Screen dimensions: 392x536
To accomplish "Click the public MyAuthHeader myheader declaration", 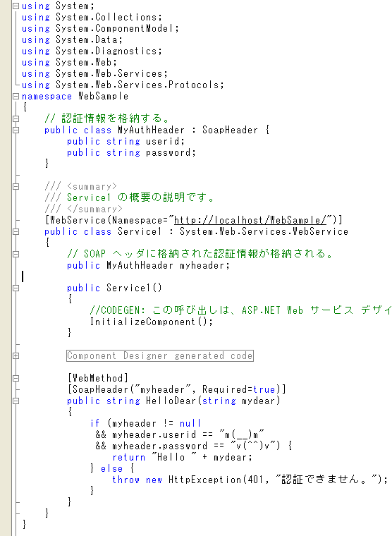I will (148, 265).
